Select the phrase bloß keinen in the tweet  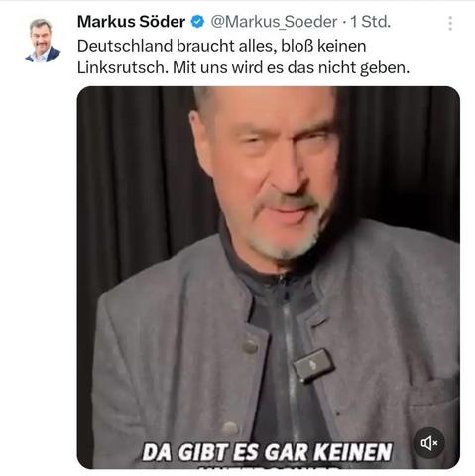pos(323,46)
